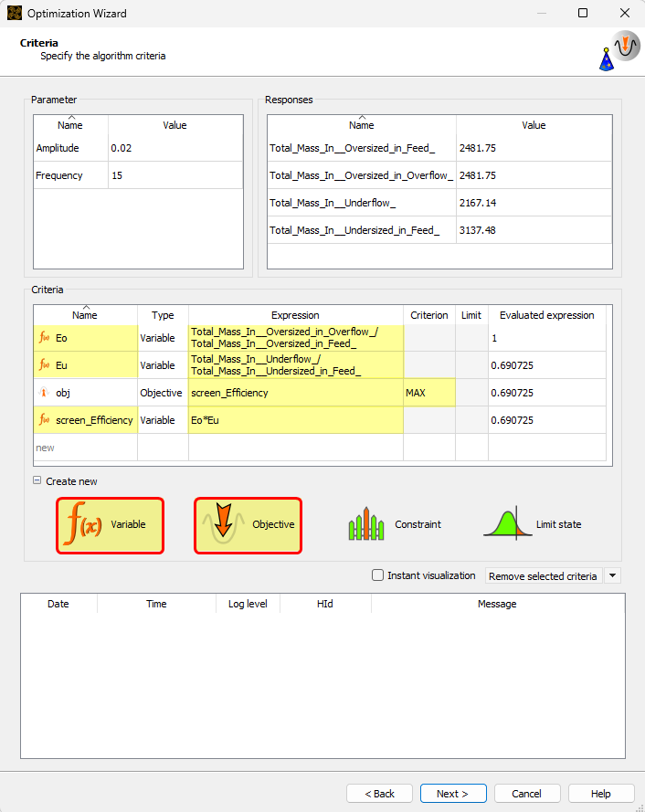Cancel the Optimization Wizard
Image resolution: width=645 pixels, height=812 pixels.
pyautogui.click(x=527, y=794)
